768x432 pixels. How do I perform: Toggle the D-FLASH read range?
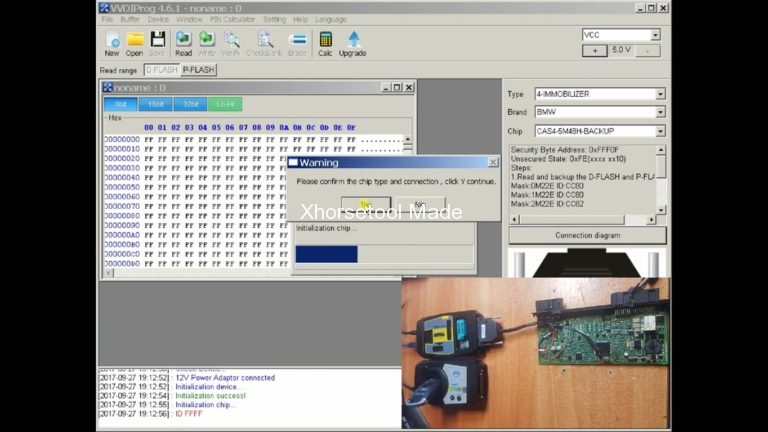(x=160, y=70)
